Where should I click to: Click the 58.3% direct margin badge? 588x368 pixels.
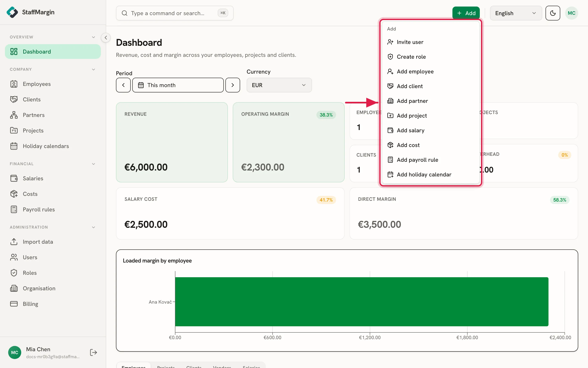[560, 200]
